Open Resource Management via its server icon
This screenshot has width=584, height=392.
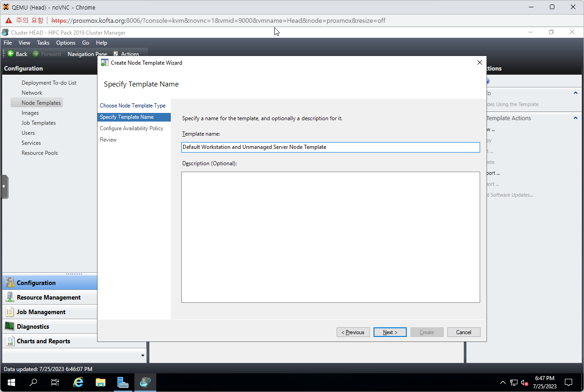point(9,297)
